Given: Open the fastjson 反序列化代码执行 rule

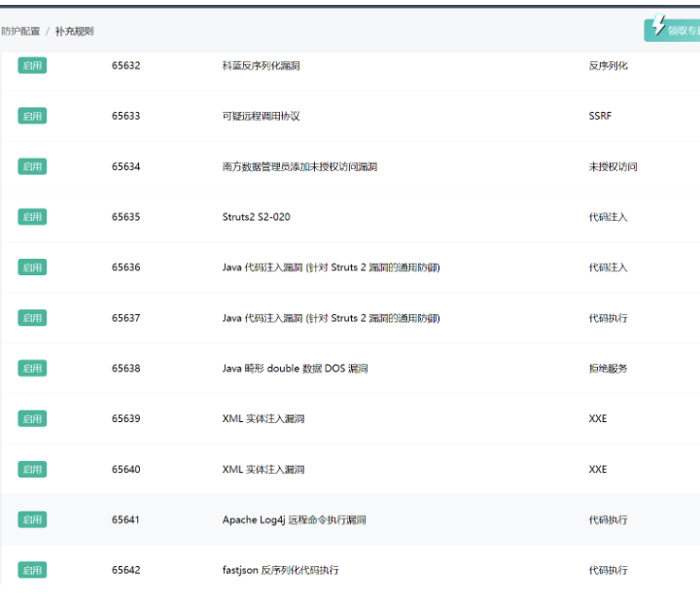Looking at the screenshot, I should [x=280, y=570].
